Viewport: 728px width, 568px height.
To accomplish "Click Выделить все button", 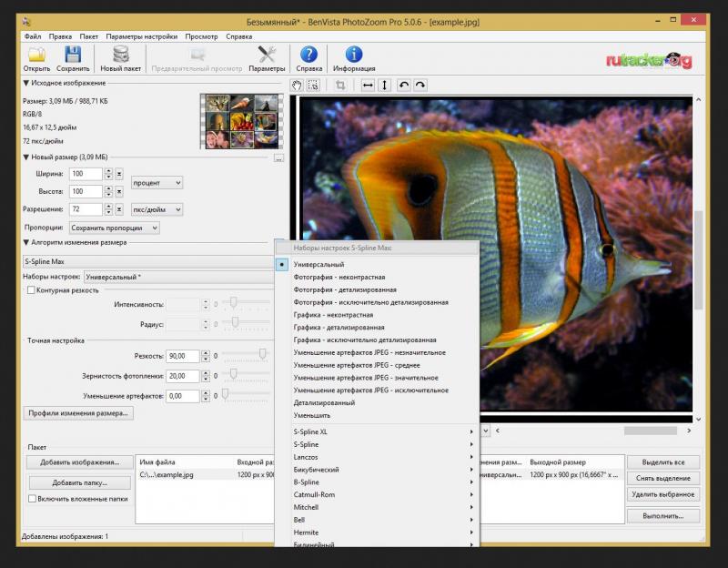I will tap(663, 462).
